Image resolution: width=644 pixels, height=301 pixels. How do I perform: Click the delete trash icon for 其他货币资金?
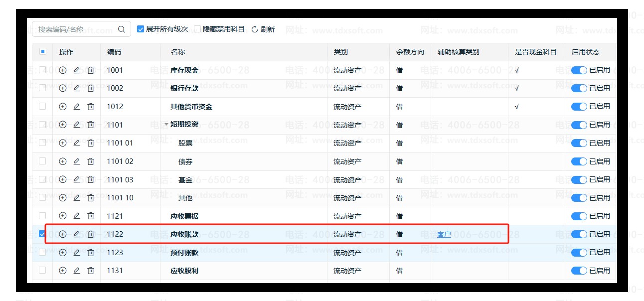(x=90, y=107)
